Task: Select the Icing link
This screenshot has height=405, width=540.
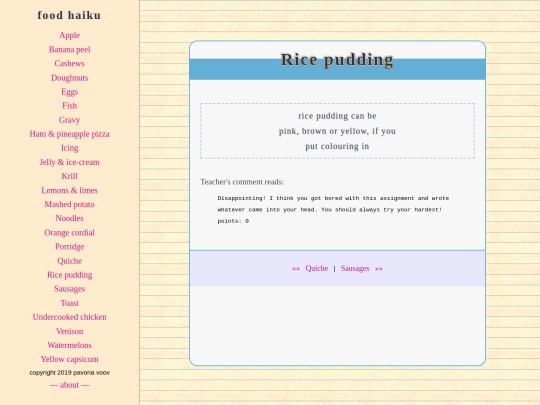Action: 70,148
